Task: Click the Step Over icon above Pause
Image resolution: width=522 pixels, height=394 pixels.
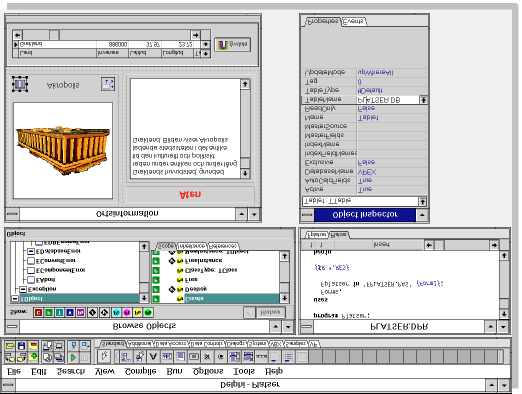Action: pyautogui.click(x=85, y=346)
